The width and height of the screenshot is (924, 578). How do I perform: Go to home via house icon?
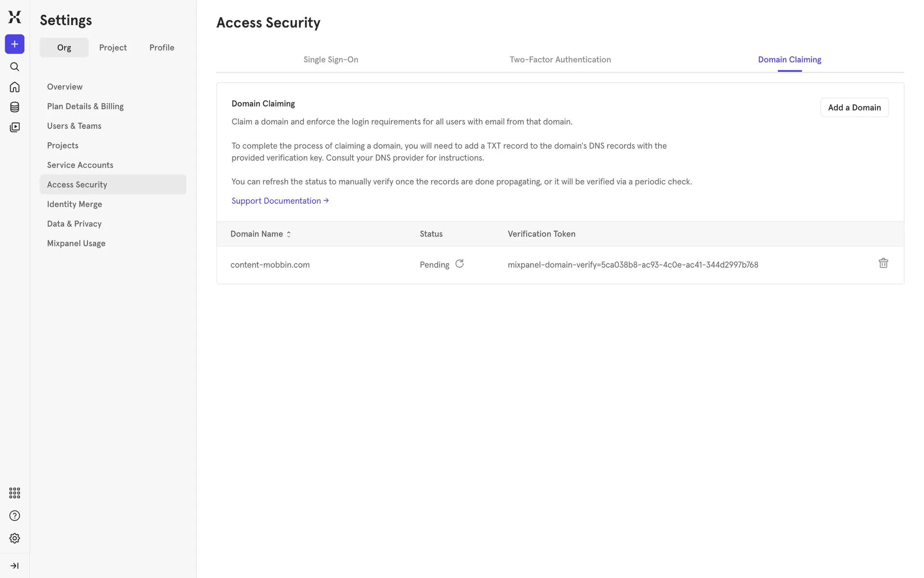tap(14, 87)
